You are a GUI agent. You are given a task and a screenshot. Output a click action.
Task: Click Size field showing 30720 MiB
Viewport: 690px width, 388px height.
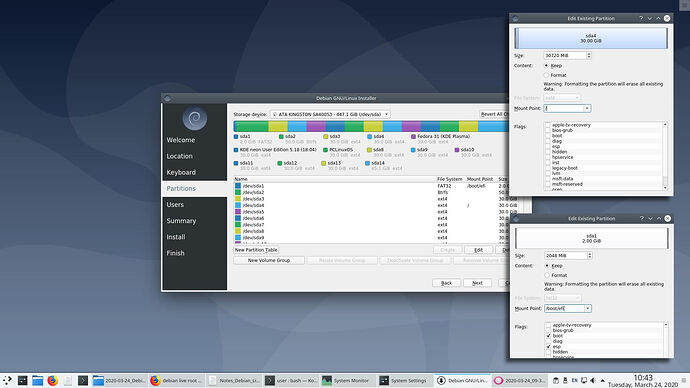click(565, 55)
